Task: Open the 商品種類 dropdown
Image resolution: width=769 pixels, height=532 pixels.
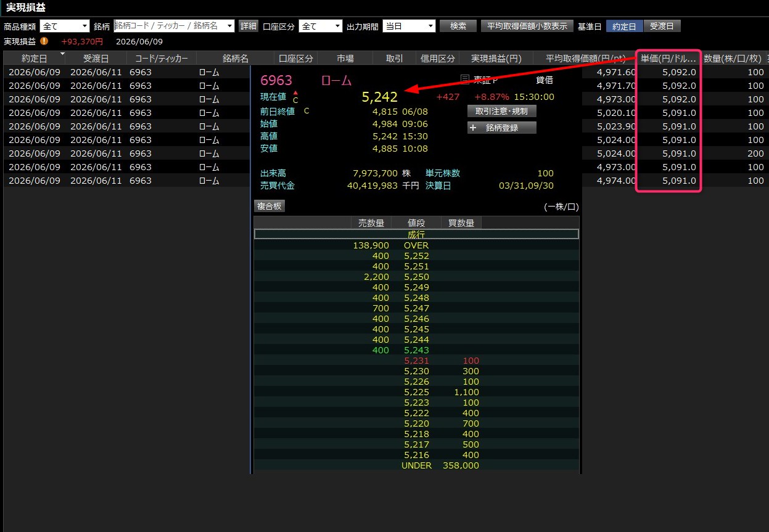Action: coord(65,26)
